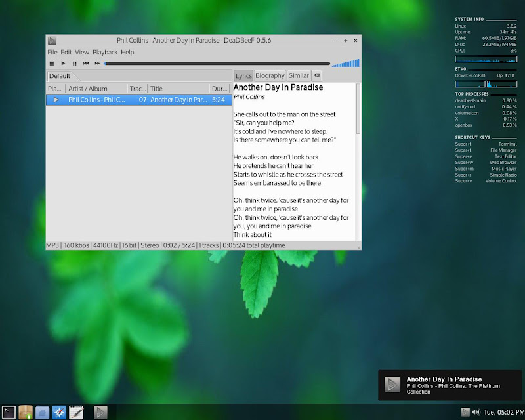
Task: Open the Playback menu
Action: [x=105, y=52]
